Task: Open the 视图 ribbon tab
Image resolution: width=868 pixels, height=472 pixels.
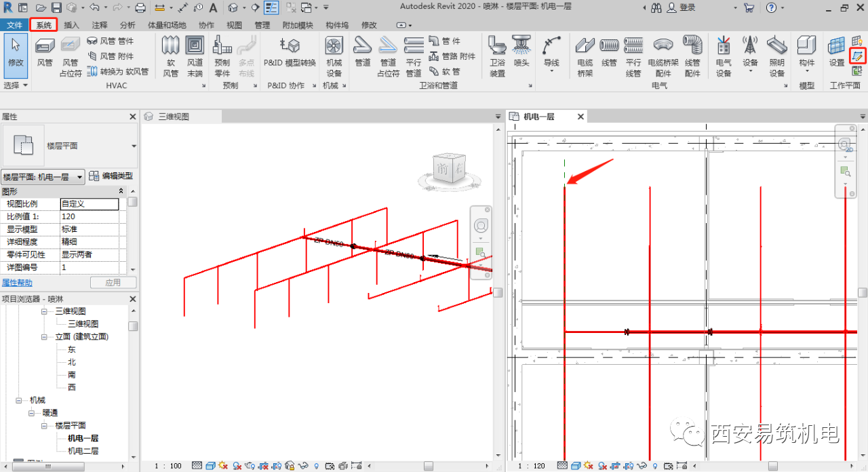Action: [234, 25]
